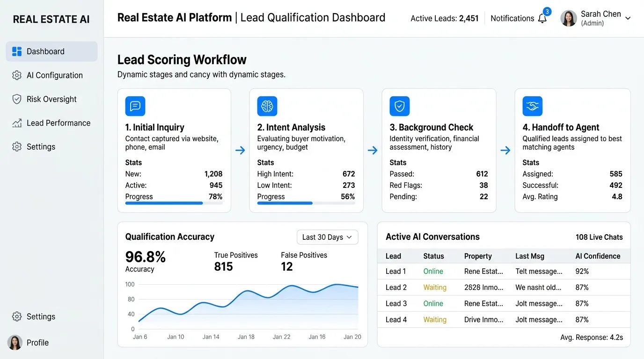Click the '1. Initial Inquiry' card title
Screen dimensions: 644x359
point(155,127)
